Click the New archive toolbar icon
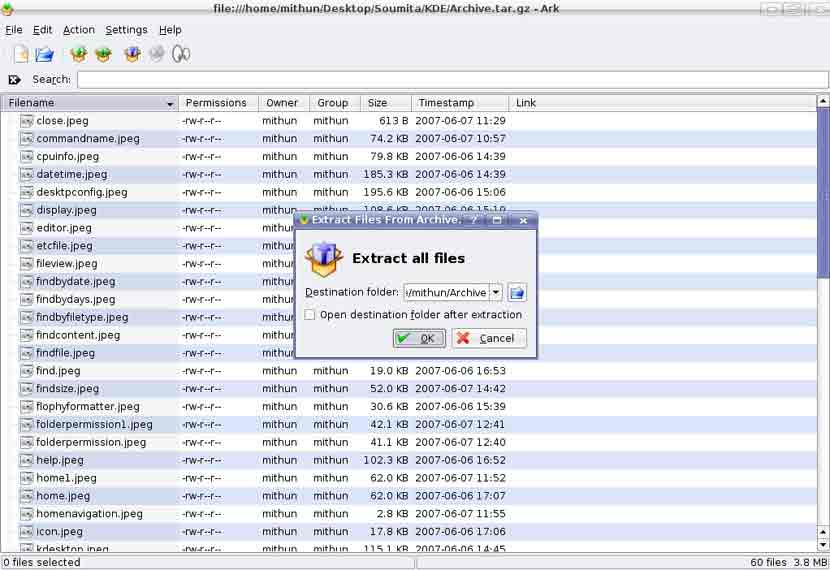830x570 pixels. click(x=21, y=54)
